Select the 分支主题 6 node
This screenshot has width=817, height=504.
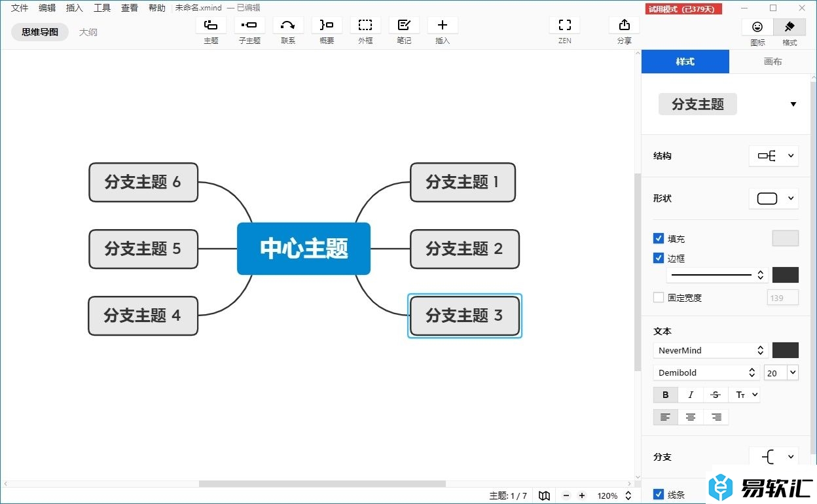[x=143, y=182]
